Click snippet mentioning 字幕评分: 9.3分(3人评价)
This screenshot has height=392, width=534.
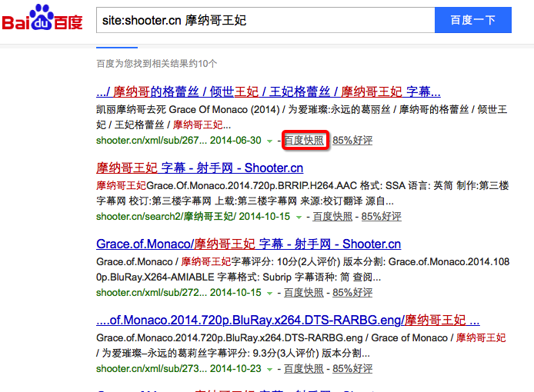click(x=301, y=345)
